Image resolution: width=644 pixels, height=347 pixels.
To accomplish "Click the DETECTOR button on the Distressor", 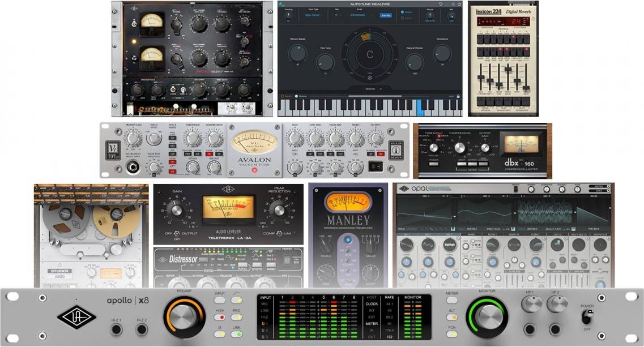I will click(257, 265).
